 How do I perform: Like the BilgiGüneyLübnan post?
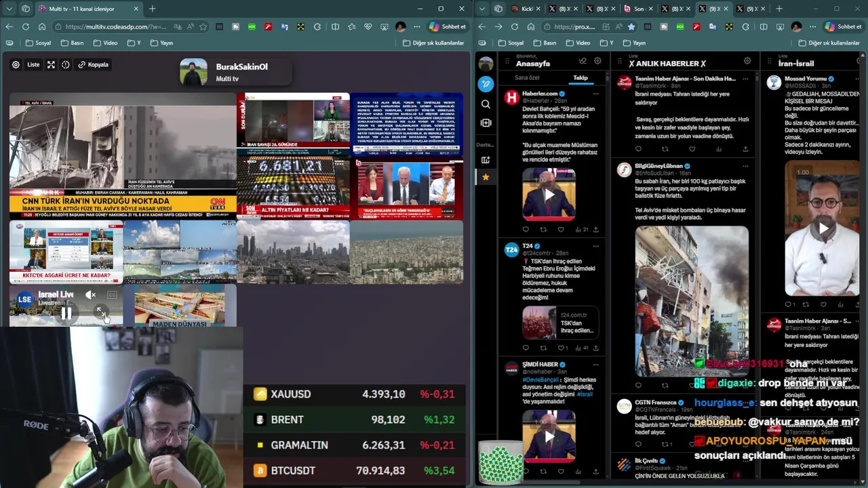[692, 385]
